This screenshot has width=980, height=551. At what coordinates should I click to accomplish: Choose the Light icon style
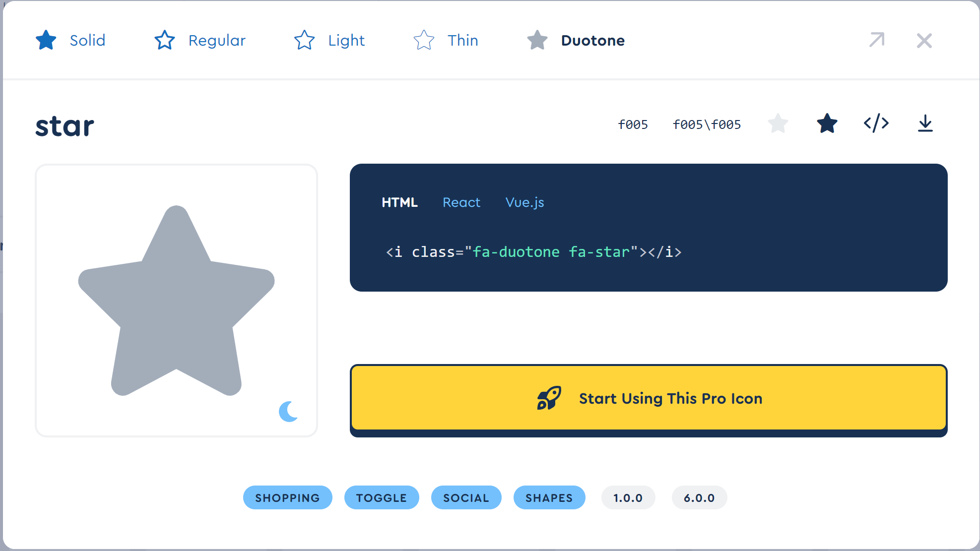point(329,40)
